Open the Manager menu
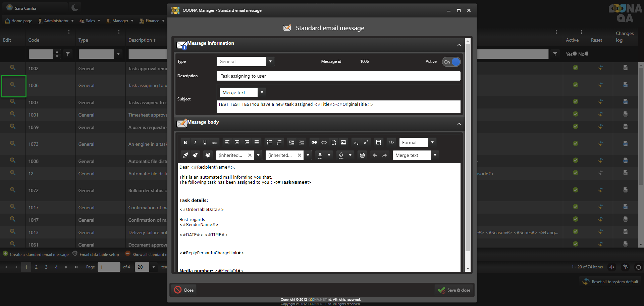Screen dimensions: 644x306 point(120,21)
